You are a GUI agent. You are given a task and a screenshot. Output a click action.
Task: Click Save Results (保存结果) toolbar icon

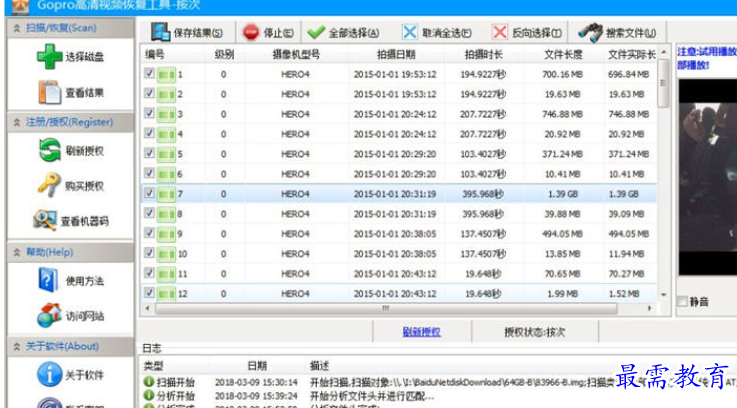coord(160,32)
